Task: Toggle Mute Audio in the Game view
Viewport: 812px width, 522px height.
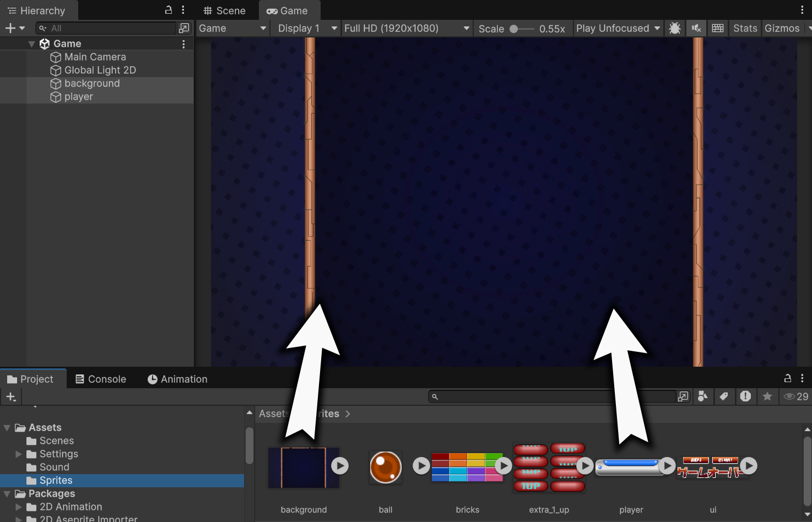Action: point(696,28)
